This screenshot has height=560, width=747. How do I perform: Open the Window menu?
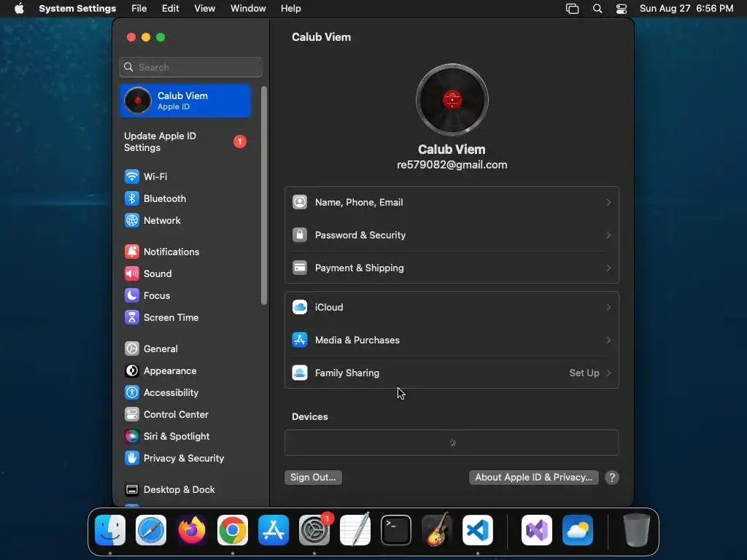pyautogui.click(x=248, y=9)
